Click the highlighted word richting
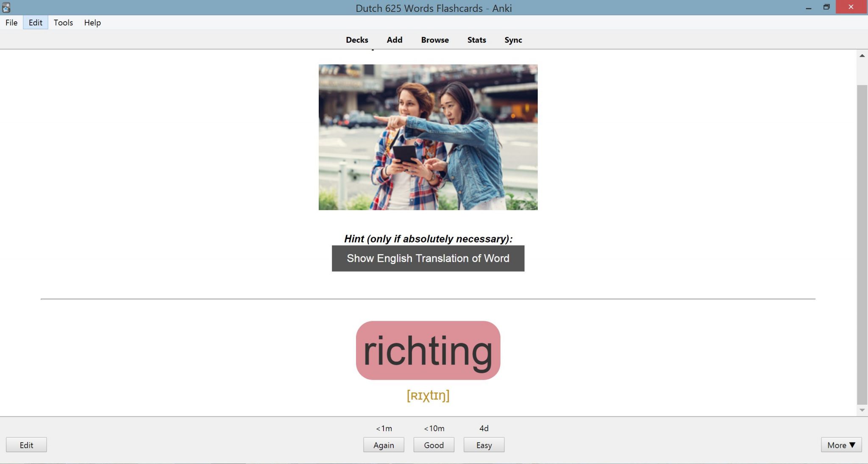 tap(427, 350)
